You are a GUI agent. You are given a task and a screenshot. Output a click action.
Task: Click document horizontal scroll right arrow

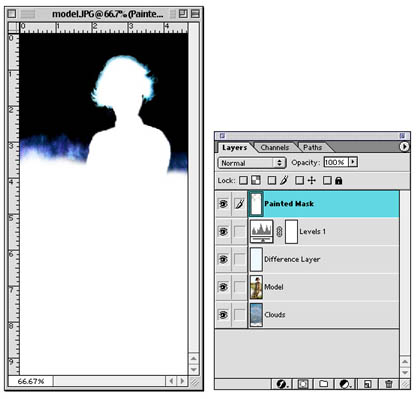pyautogui.click(x=182, y=381)
